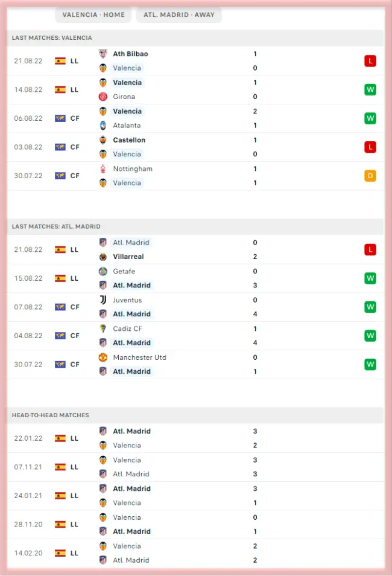Image resolution: width=392 pixels, height=576 pixels.
Task: Click the Girona club crest icon
Action: tap(103, 97)
